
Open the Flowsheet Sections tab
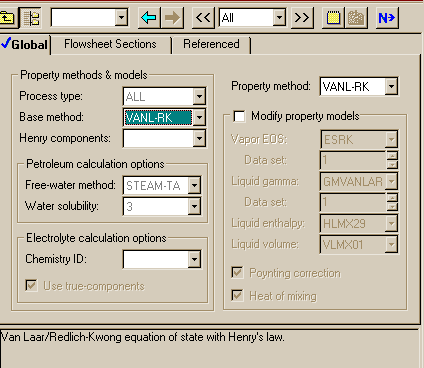(110, 44)
